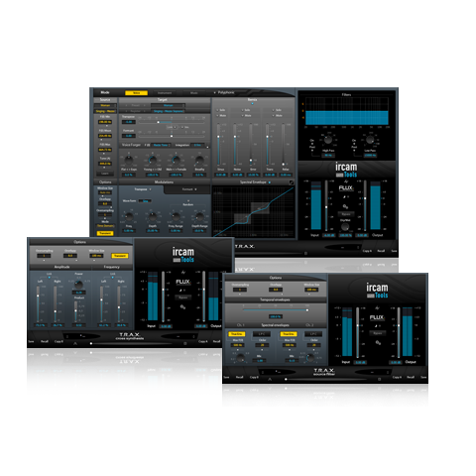Click the Male-Female knob in Voice Forger
Screen dimensions: 476x476
[176, 161]
